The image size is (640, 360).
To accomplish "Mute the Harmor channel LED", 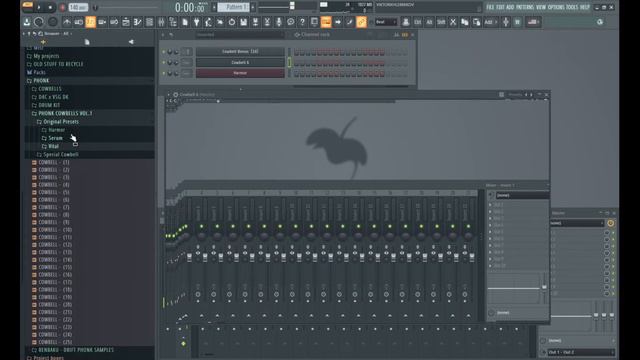I will (164, 73).
